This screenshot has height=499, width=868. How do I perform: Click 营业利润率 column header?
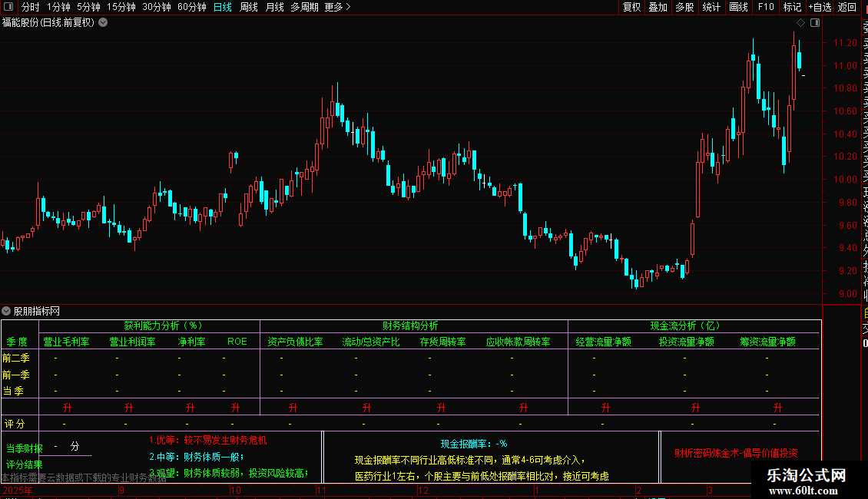(132, 342)
